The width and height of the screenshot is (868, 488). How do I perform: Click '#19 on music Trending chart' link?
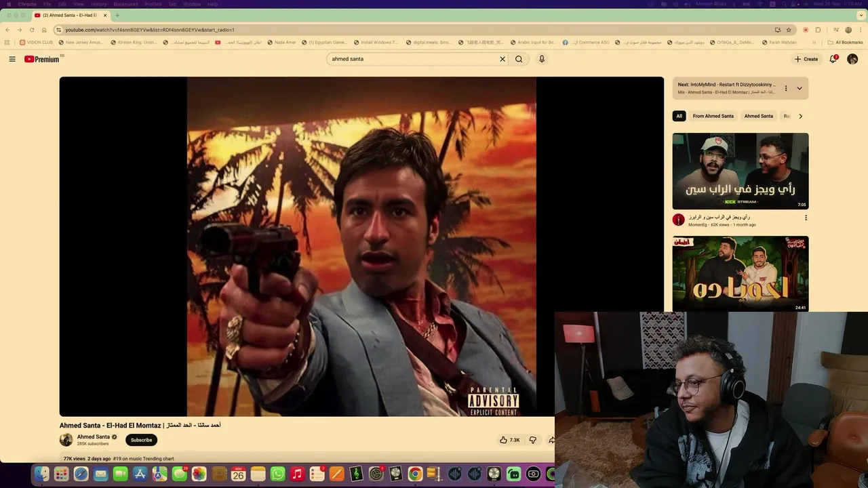pyautogui.click(x=143, y=459)
